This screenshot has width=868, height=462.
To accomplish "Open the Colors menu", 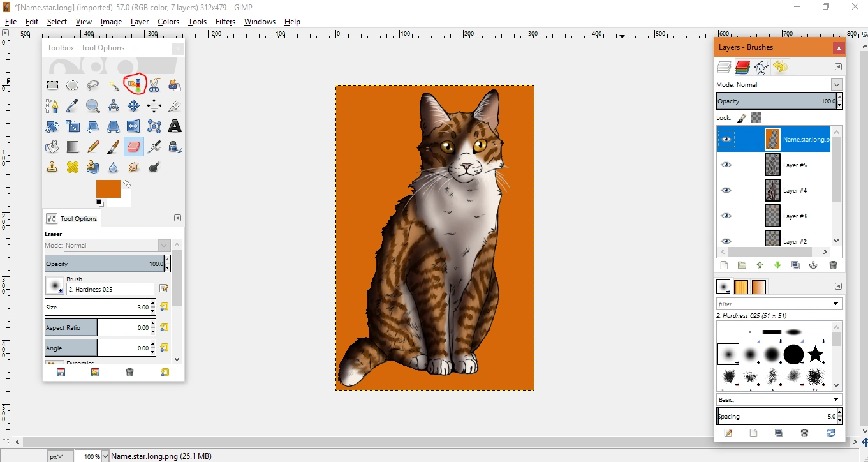I will [x=168, y=22].
